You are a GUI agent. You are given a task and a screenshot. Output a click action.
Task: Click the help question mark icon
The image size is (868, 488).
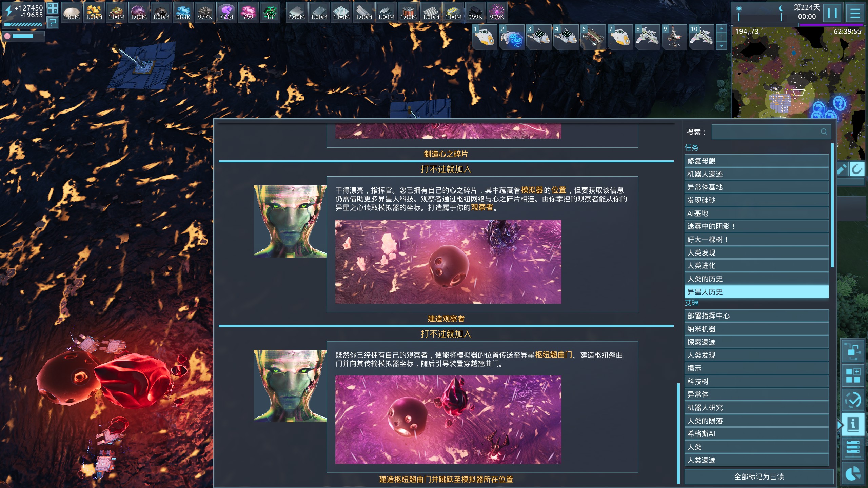point(53,23)
